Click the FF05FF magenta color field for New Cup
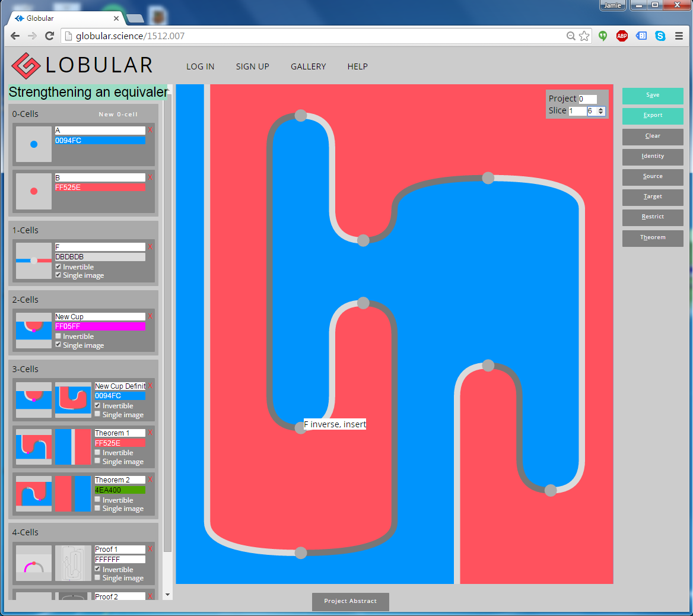 (100, 326)
